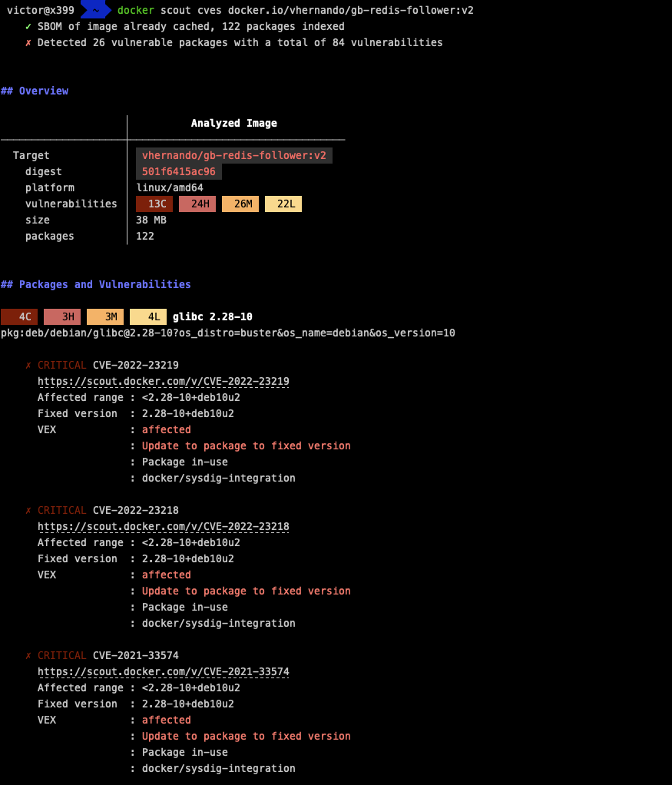Open the scout.docker.com CVE-2022-23219 link

[163, 381]
